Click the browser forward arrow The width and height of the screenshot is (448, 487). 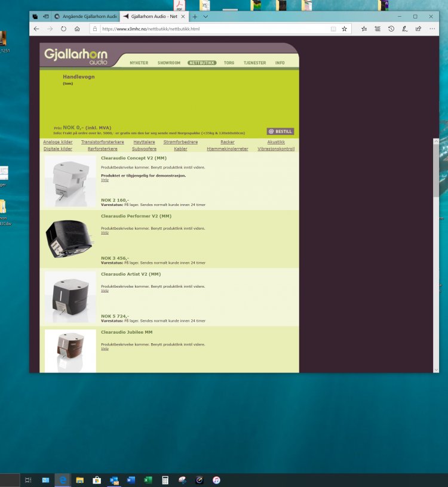pos(50,29)
